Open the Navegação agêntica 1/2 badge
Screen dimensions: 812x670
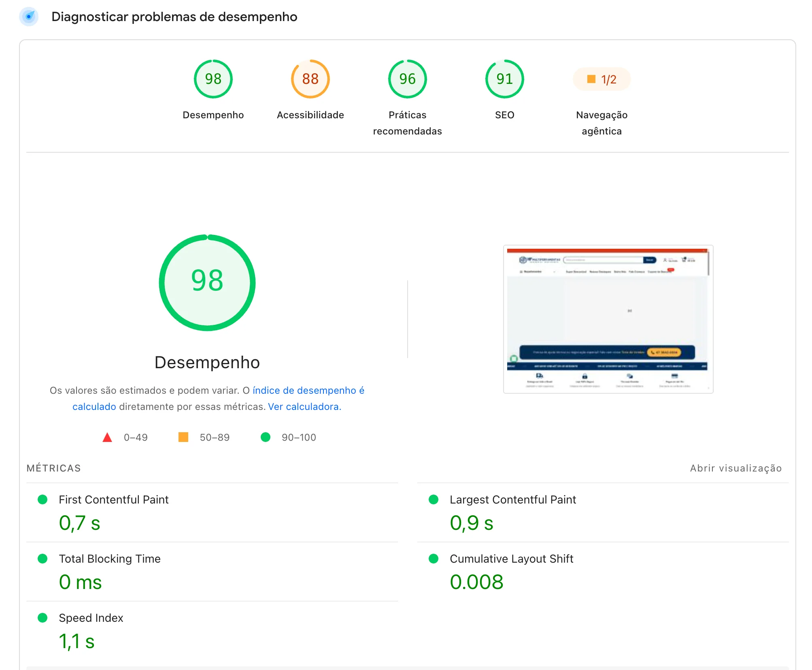pos(602,79)
